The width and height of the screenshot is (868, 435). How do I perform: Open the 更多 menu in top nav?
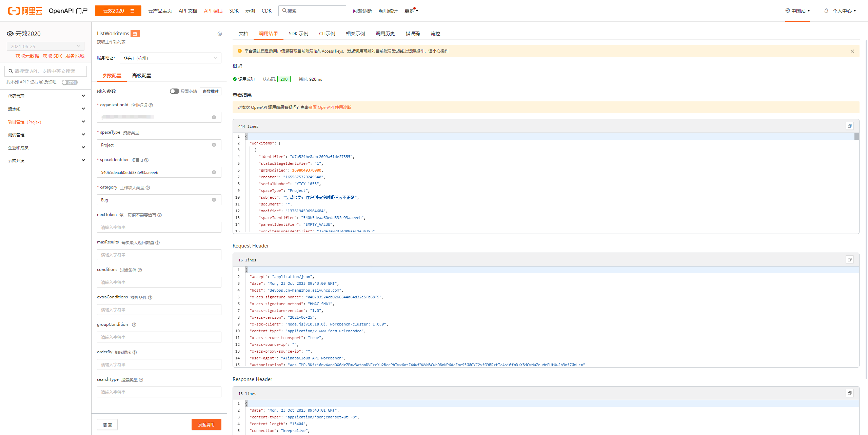pos(411,11)
